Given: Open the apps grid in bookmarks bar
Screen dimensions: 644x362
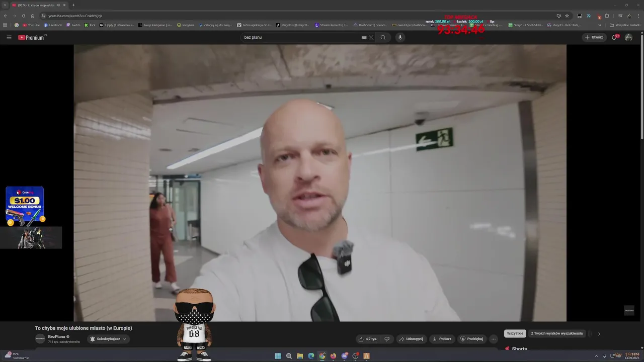Looking at the screenshot, I should pos(6,25).
